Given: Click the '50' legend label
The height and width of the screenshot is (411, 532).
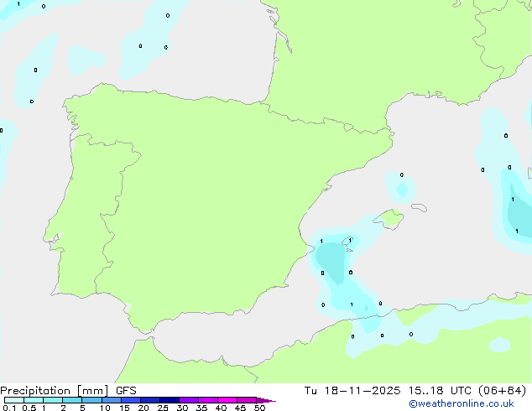Looking at the screenshot, I should pos(259,408).
